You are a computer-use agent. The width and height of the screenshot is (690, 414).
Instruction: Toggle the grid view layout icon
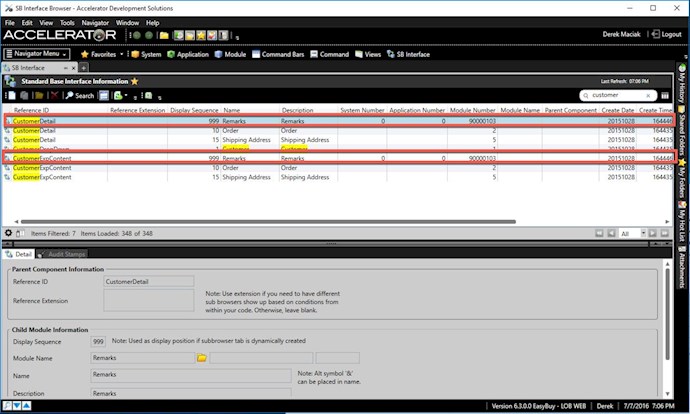point(104,95)
